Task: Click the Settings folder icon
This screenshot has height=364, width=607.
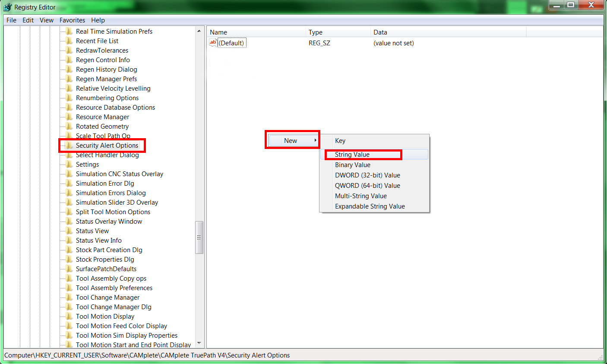Action: pos(69,164)
